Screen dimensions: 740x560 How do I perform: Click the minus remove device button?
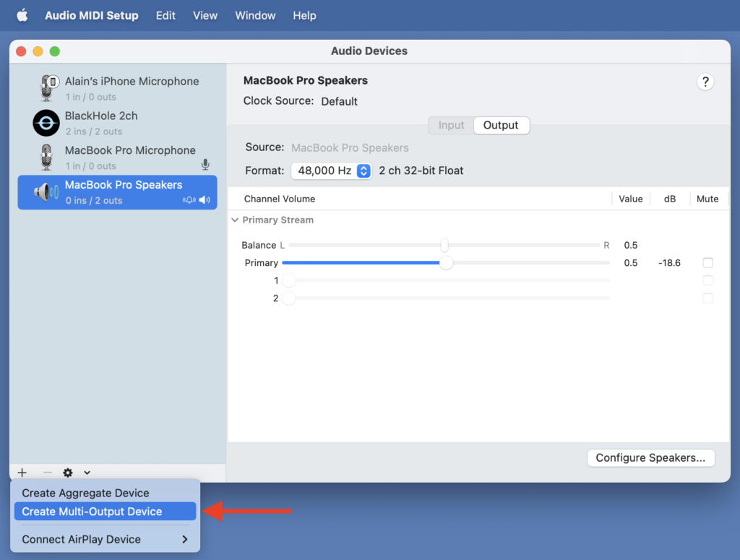tap(47, 473)
